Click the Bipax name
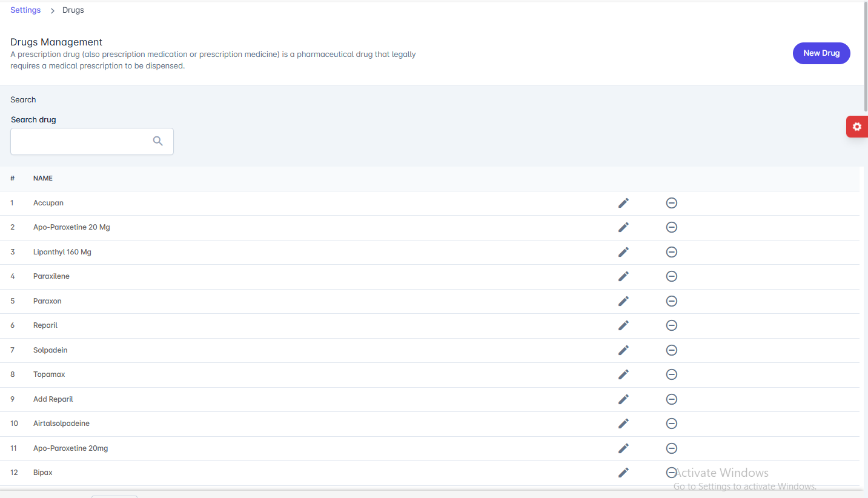 point(43,473)
